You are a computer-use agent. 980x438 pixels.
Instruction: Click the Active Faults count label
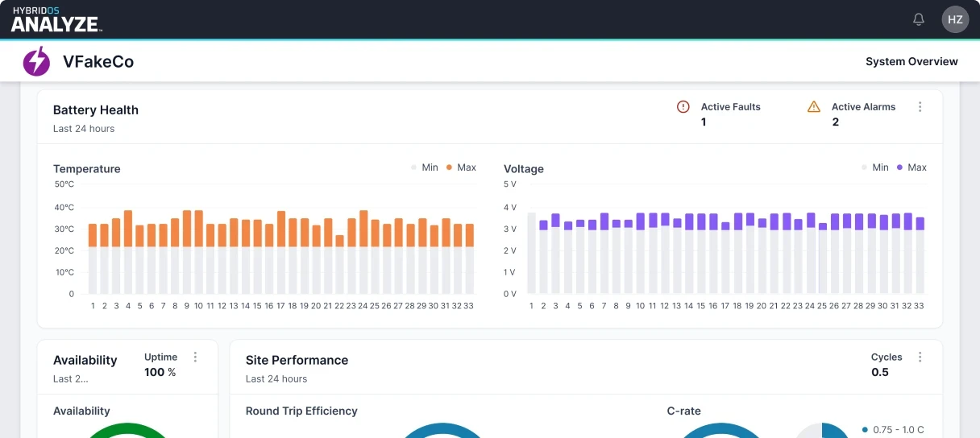tap(730, 106)
